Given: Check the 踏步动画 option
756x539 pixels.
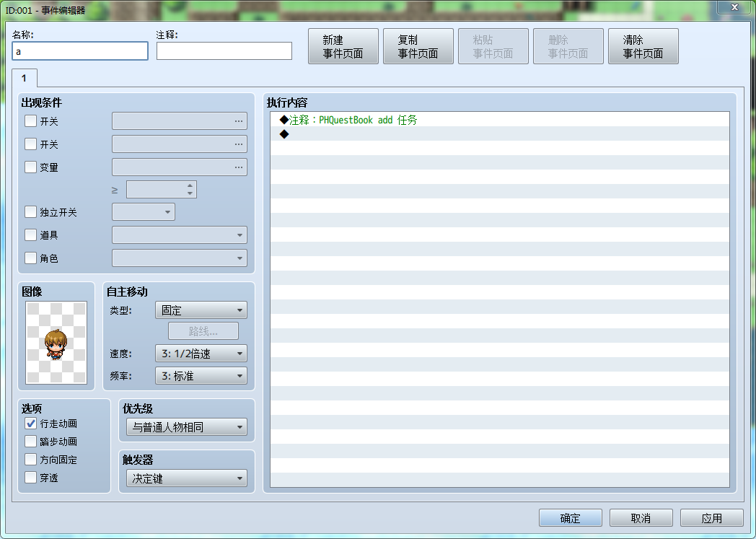Looking at the screenshot, I should click(x=30, y=441).
